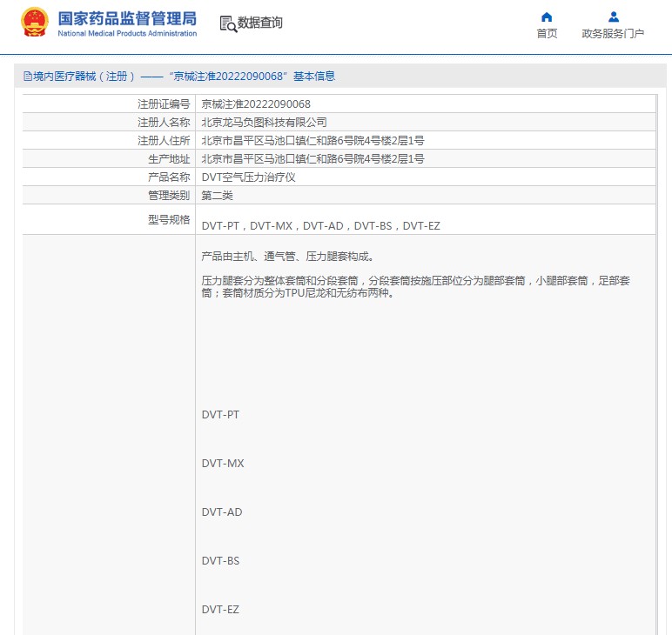Click the 生产地址 address value
Viewport: 672px width, 635px height.
click(x=312, y=159)
